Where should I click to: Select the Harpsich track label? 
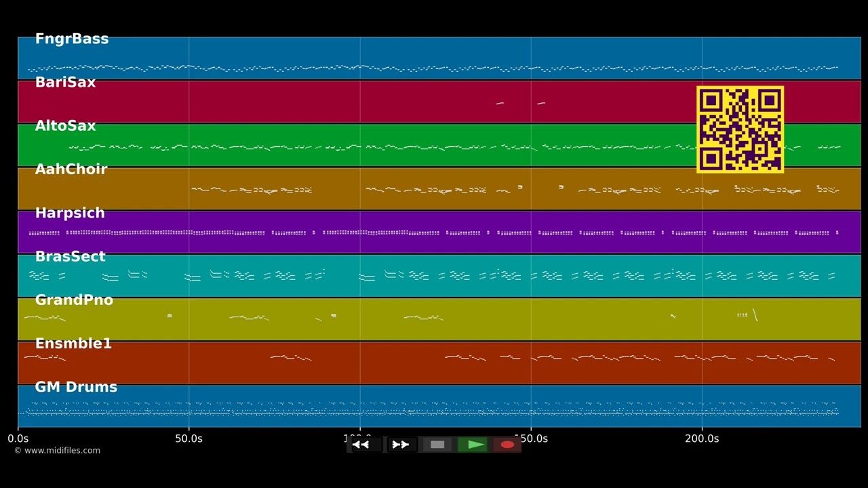[x=70, y=213]
